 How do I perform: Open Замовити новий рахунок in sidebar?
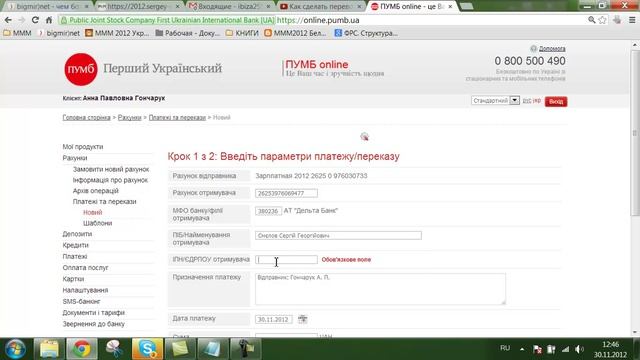coord(111,169)
